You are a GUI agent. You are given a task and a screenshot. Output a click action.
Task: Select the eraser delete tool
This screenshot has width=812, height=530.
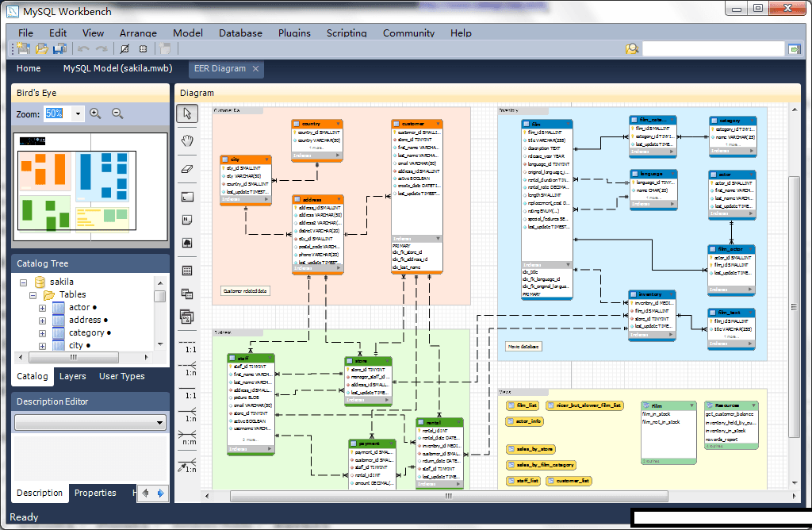[186, 167]
